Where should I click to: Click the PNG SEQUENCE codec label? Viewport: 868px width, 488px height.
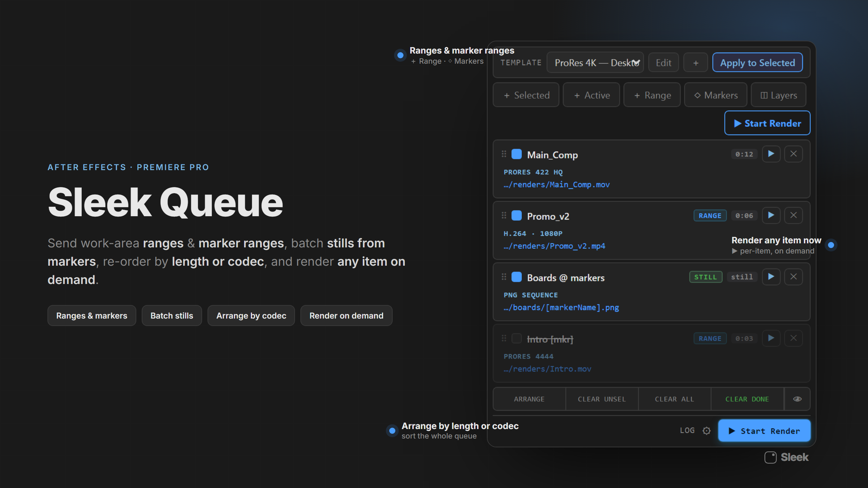click(x=531, y=295)
